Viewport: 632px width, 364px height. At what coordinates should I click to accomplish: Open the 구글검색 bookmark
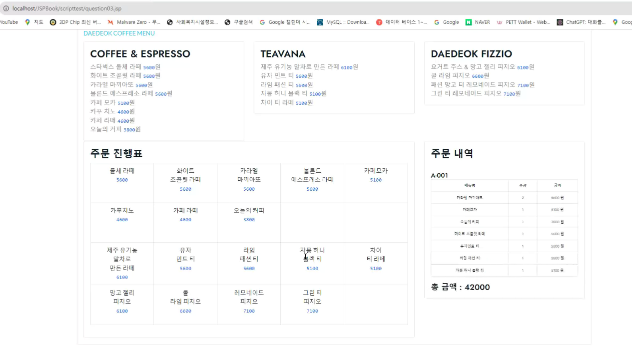coord(239,22)
